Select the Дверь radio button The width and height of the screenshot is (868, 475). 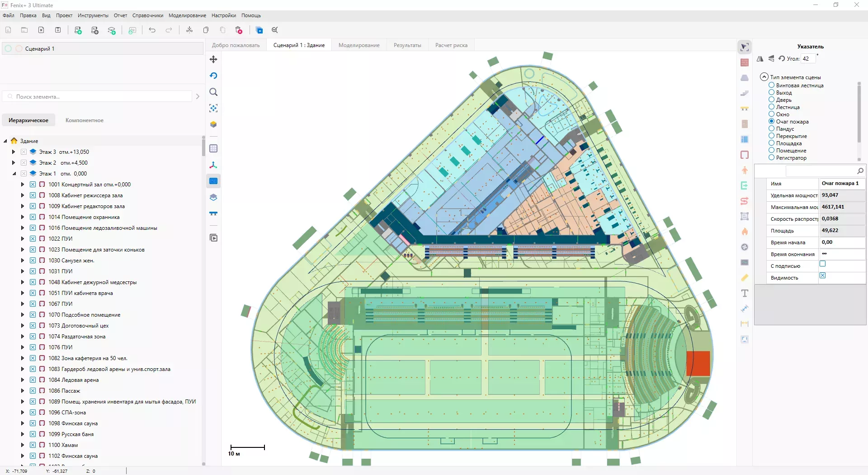pyautogui.click(x=772, y=100)
